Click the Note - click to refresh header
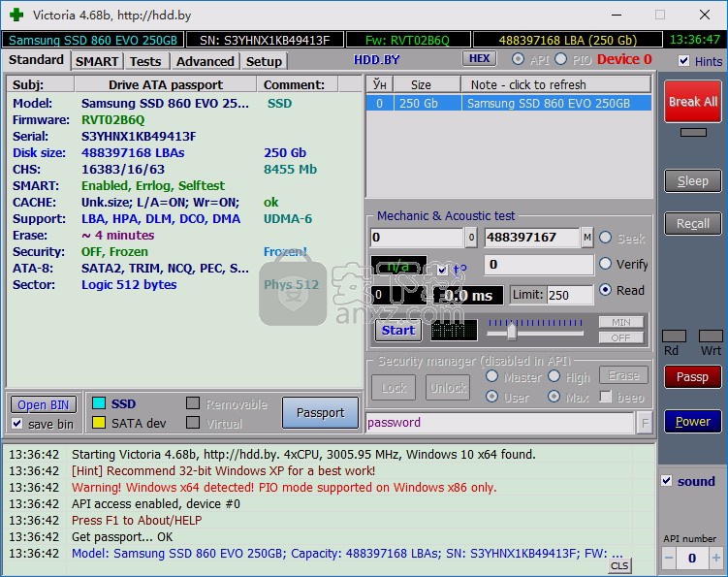 [555, 84]
